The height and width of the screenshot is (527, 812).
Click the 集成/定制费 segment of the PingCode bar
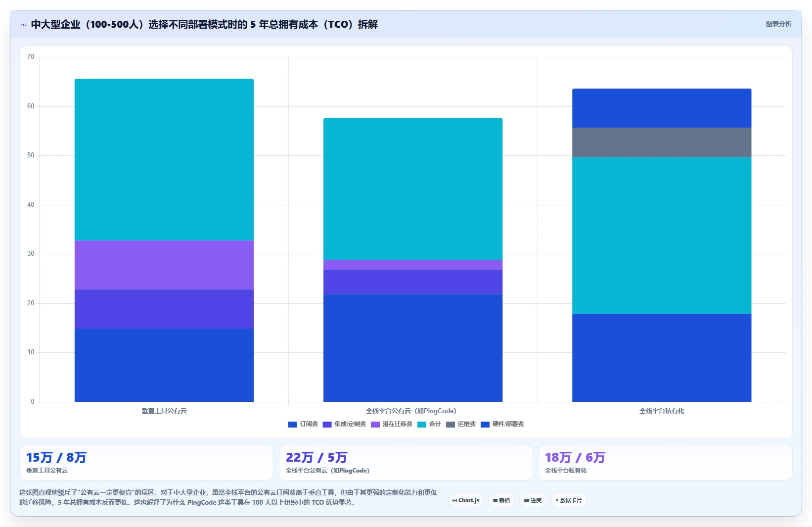coord(413,282)
